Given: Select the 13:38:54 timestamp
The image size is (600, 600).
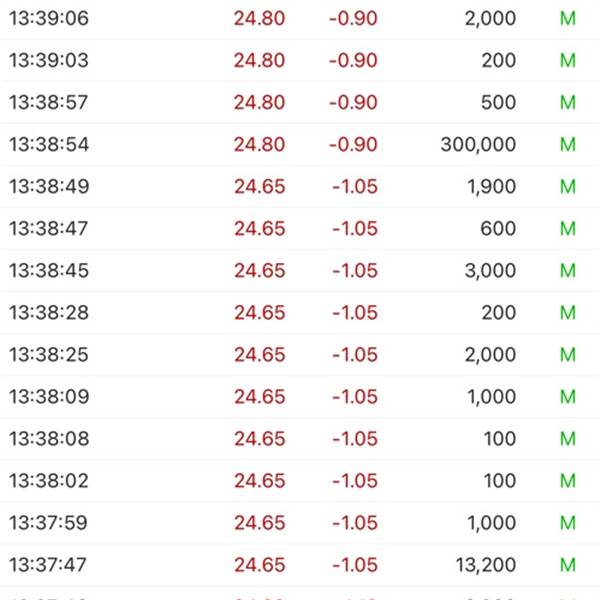Looking at the screenshot, I should (x=49, y=145).
